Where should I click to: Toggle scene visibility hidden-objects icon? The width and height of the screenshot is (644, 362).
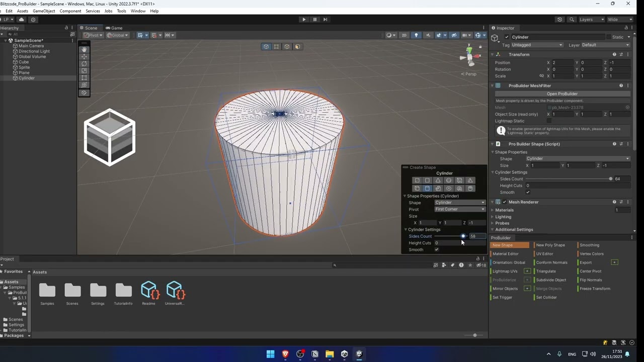pos(454,35)
